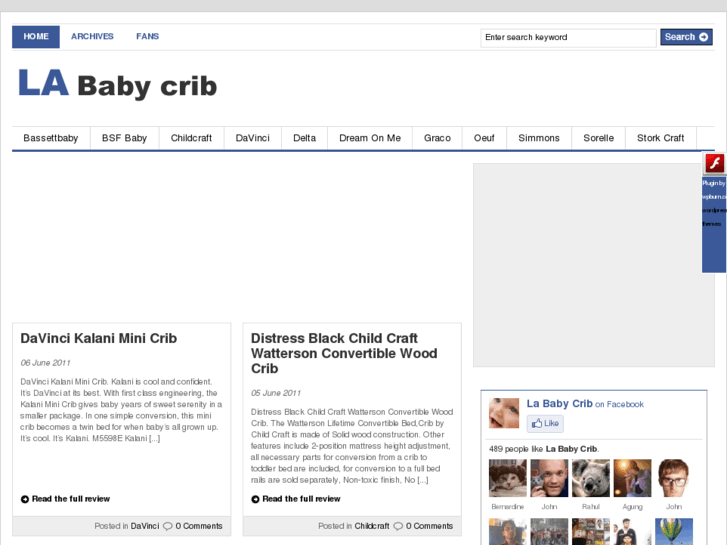This screenshot has width=727, height=545.
Task: Read the full review of DaVinci Kalani
Action: tap(71, 499)
